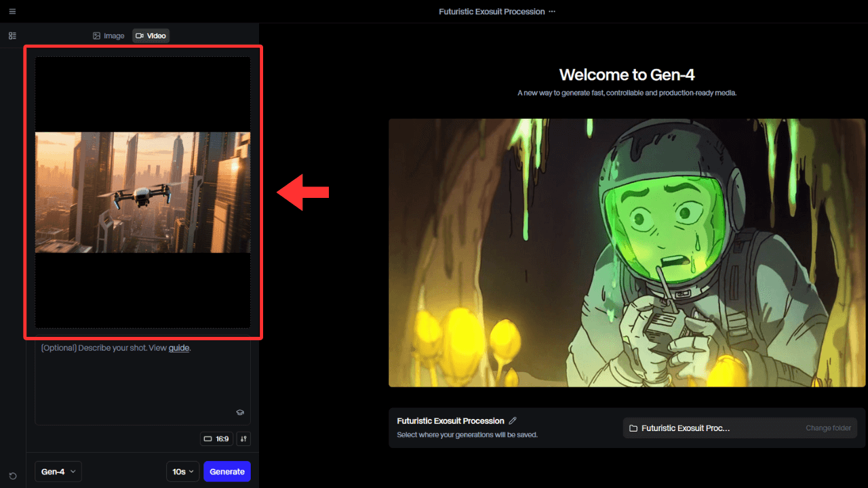Click the Generate button
This screenshot has width=868, height=488.
click(x=227, y=472)
